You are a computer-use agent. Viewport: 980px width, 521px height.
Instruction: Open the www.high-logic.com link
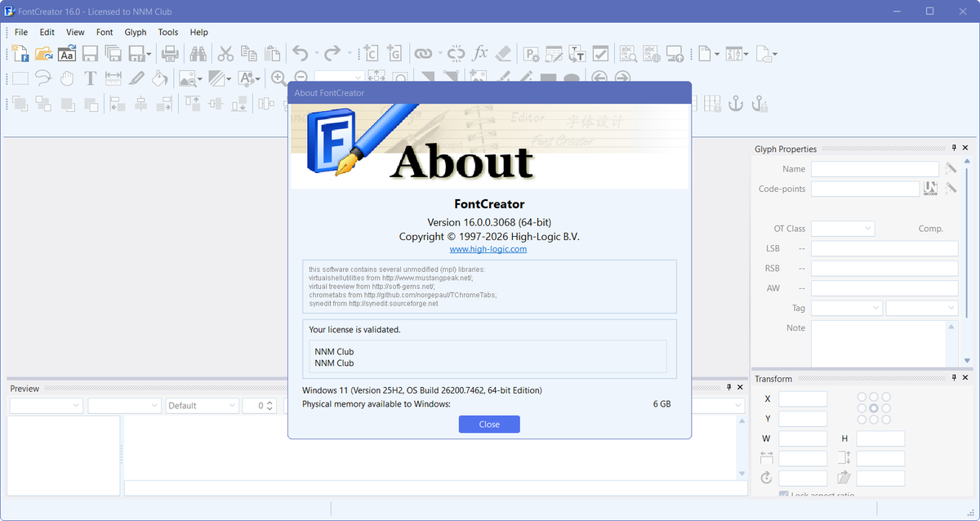488,249
